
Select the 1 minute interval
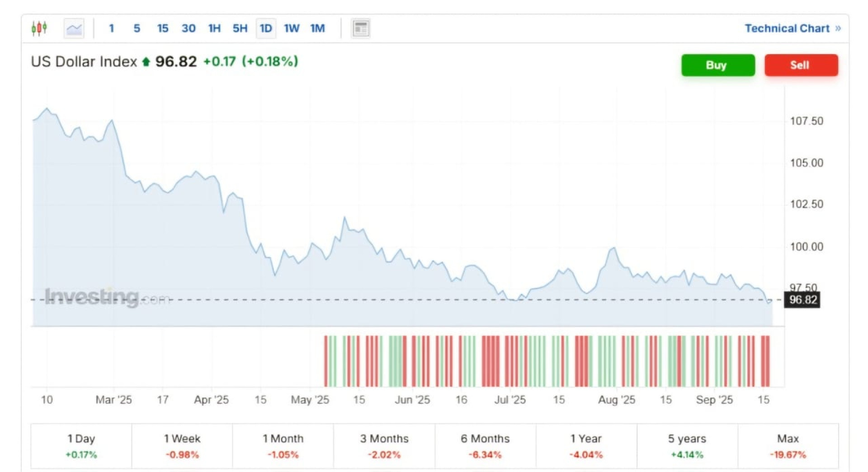[x=111, y=28]
